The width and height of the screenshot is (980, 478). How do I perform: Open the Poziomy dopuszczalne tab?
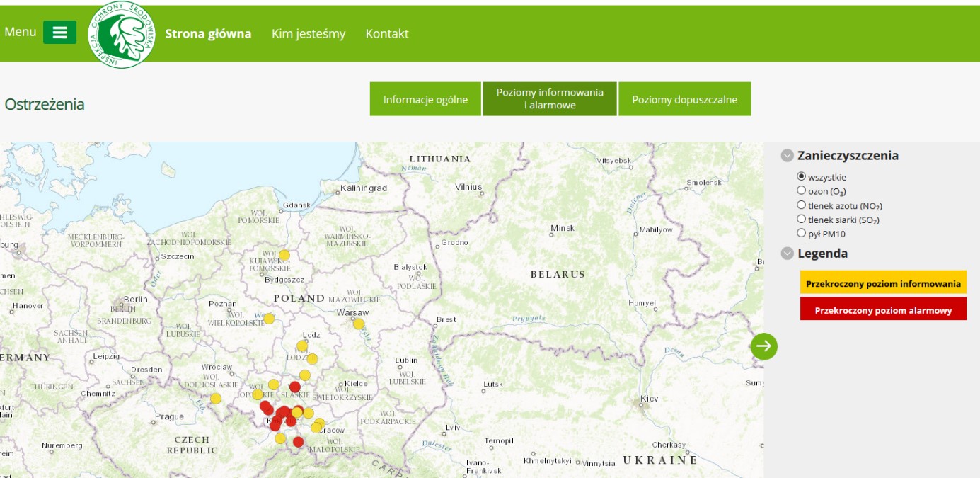tap(684, 99)
